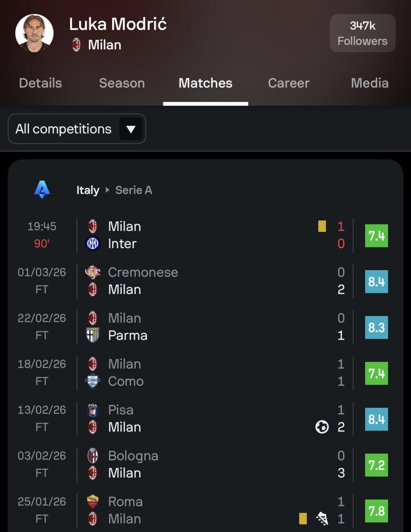Open the All competitions dropdown
Viewport: 411px width, 532px height.
coord(63,129)
